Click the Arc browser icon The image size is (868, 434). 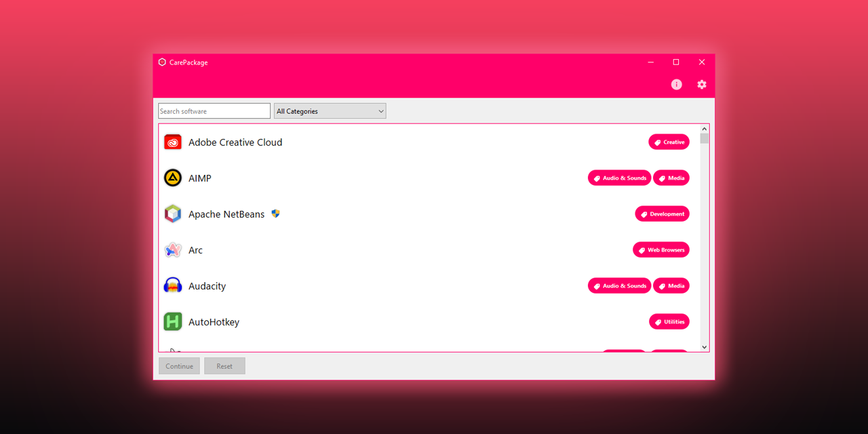[172, 250]
